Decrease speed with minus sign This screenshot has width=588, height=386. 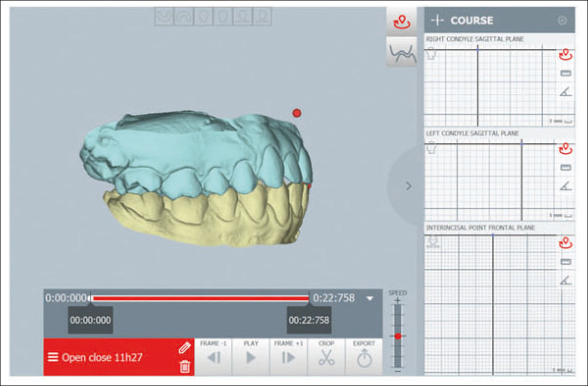(398, 370)
